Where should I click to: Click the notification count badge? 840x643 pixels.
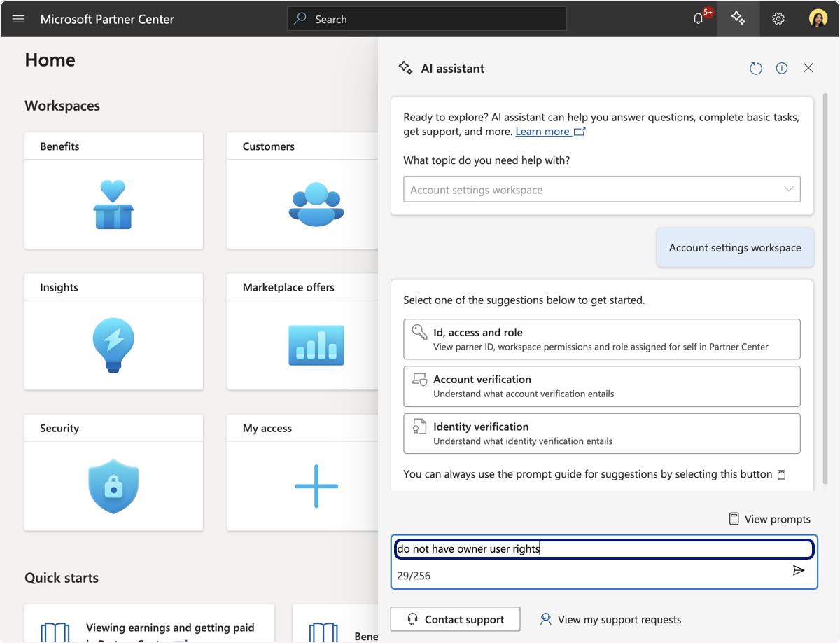pyautogui.click(x=708, y=12)
